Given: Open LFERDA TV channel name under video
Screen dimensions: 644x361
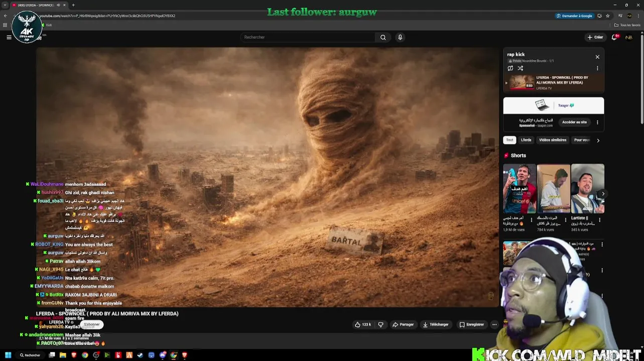Looking at the screenshot, I should (59, 322).
